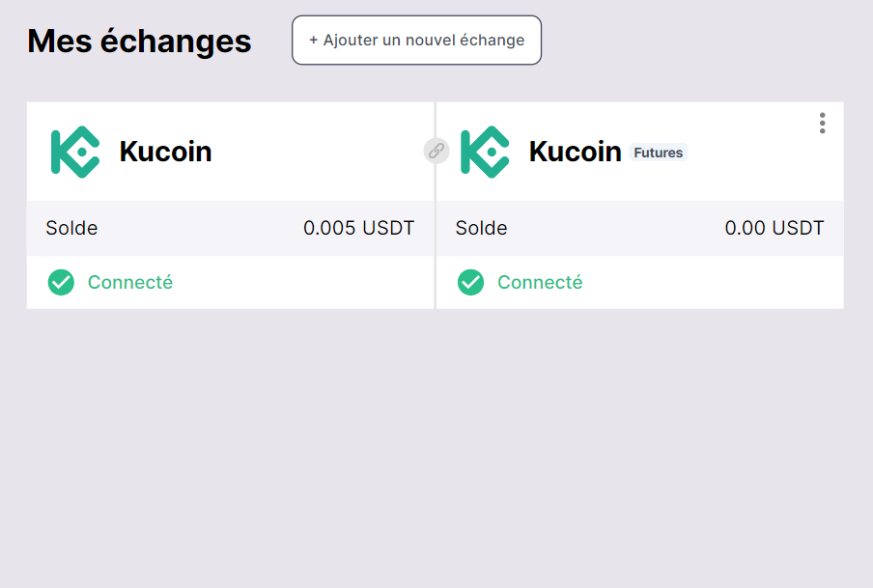
Task: Click the Kucoin Futures exchange name
Action: pyautogui.click(x=575, y=152)
